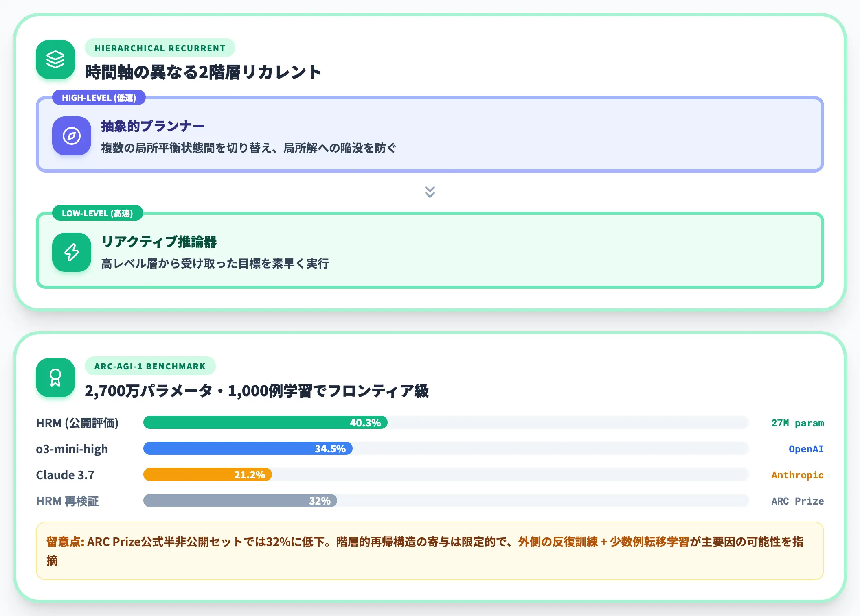The height and width of the screenshot is (616, 860).
Task: Click the purple compass planner icon
Action: 72,136
